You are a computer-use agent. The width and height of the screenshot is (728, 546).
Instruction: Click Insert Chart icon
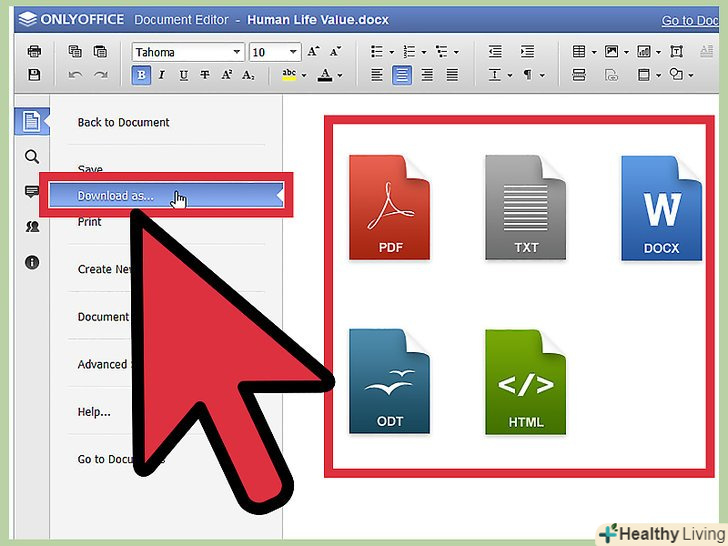[644, 51]
